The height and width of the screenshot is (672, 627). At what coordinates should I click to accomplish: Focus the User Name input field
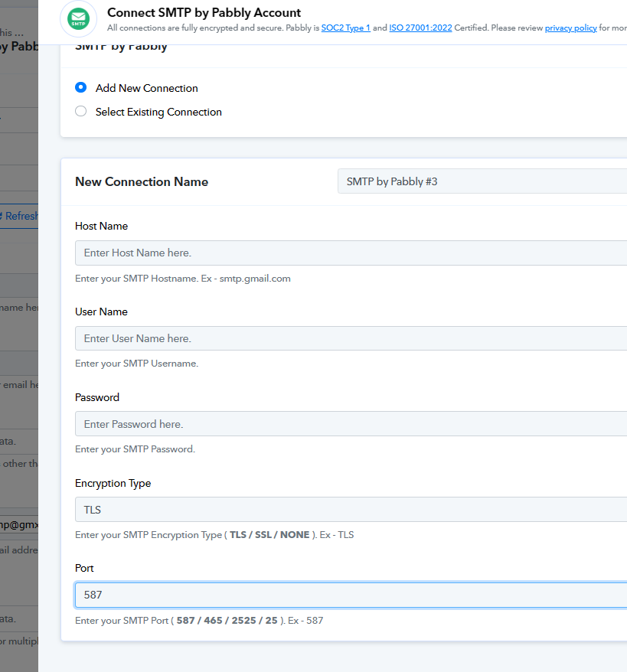pyautogui.click(x=351, y=338)
